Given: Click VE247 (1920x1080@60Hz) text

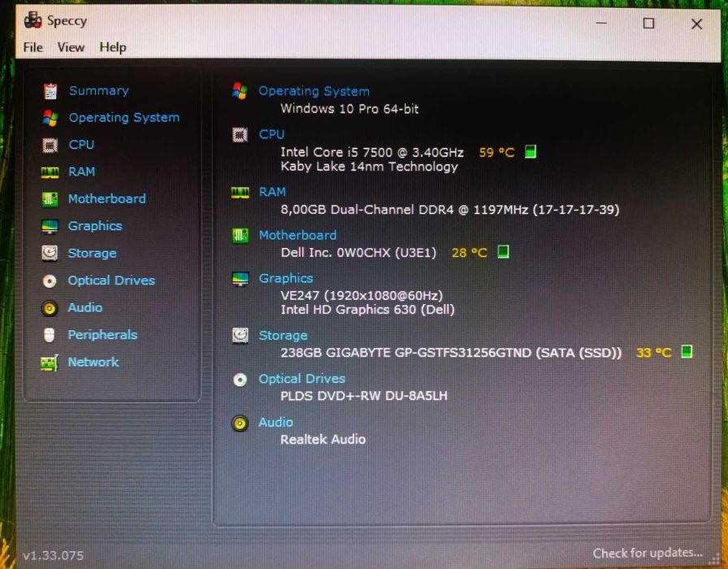Looking at the screenshot, I should [362, 295].
